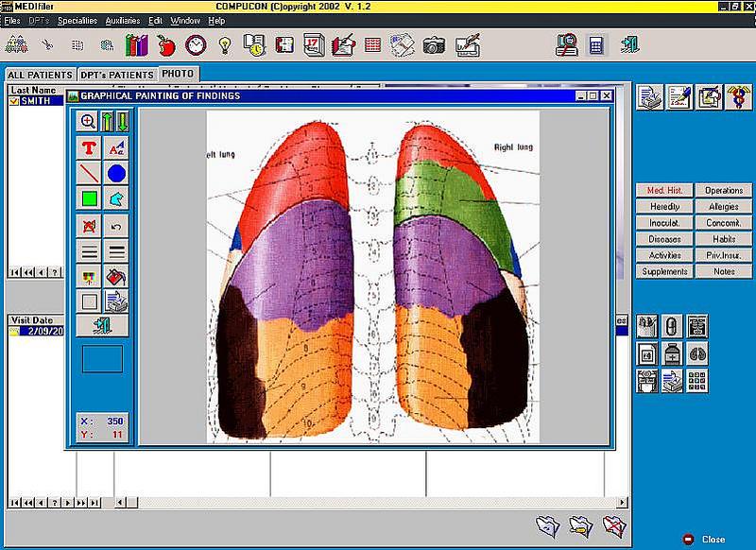Viewport: 756px width, 550px height.
Task: Activate the paint bucket fill tool
Action: [x=116, y=277]
